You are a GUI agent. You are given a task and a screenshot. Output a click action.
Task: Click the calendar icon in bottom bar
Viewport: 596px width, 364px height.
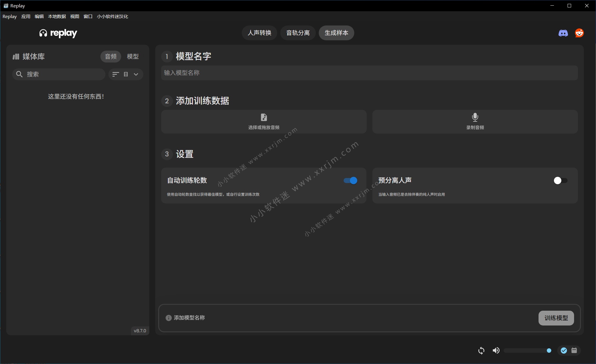574,351
